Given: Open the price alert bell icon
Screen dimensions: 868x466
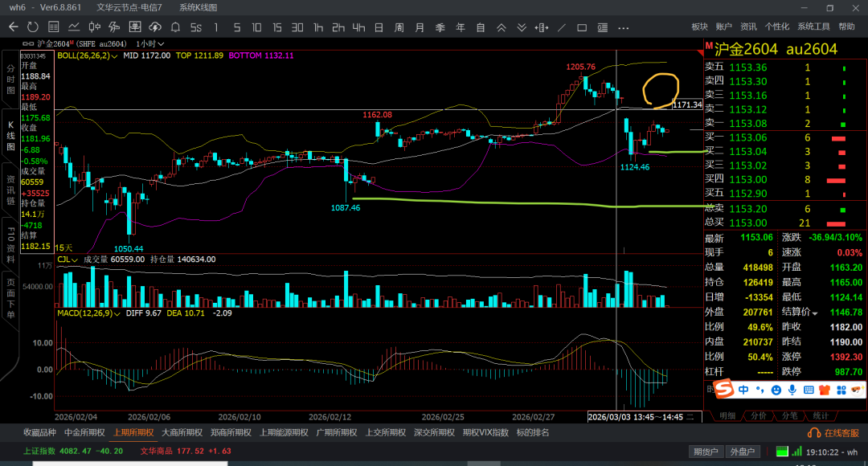Looking at the screenshot, I should coord(175,27).
